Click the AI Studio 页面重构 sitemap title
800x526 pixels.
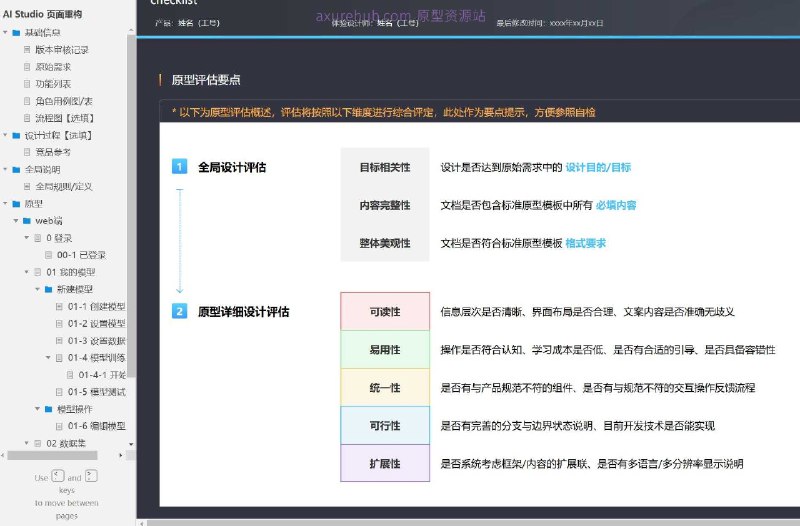(x=42, y=14)
